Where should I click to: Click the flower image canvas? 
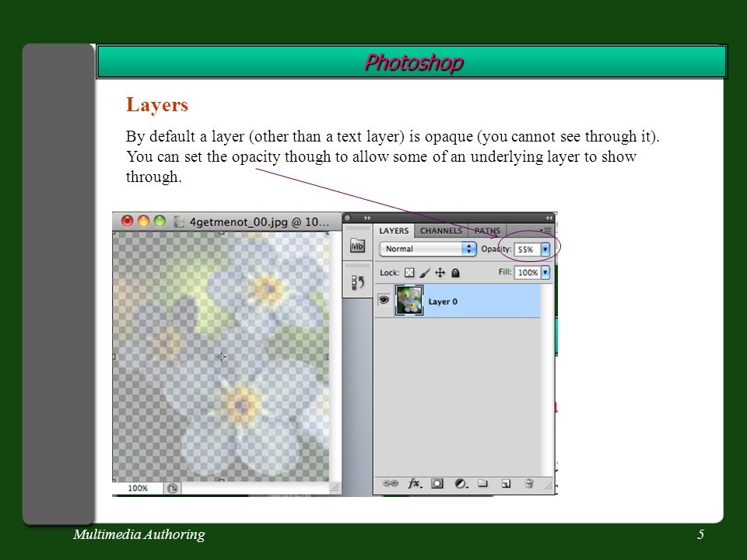[220, 357]
